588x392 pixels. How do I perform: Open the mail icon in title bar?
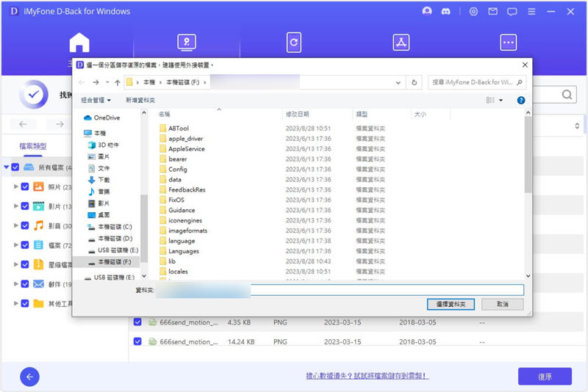(x=492, y=12)
